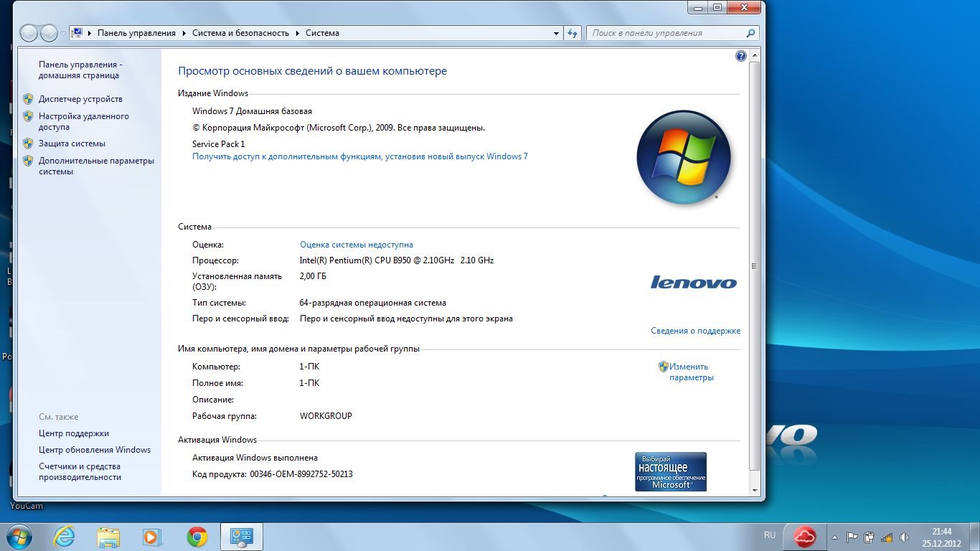Click the 'WORKGROUP' workgroup value
The height and width of the screenshot is (551, 980).
coord(326,416)
